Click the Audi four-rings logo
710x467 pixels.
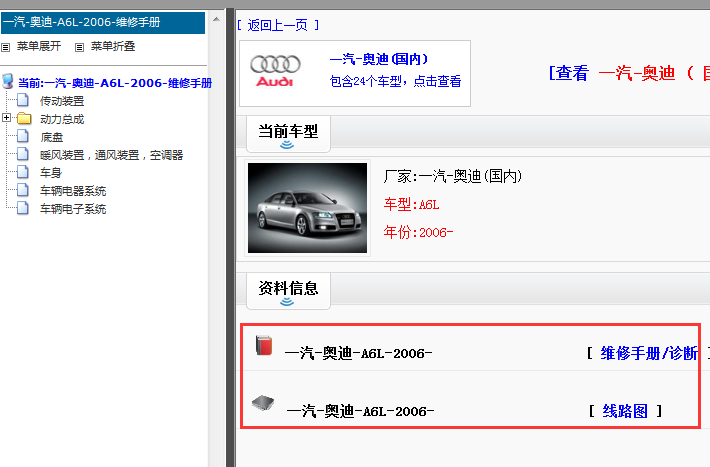point(275,64)
